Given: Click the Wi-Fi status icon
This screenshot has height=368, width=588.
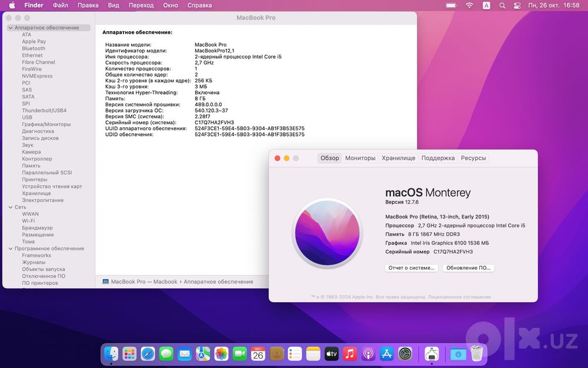Looking at the screenshot, I should pyautogui.click(x=469, y=5).
